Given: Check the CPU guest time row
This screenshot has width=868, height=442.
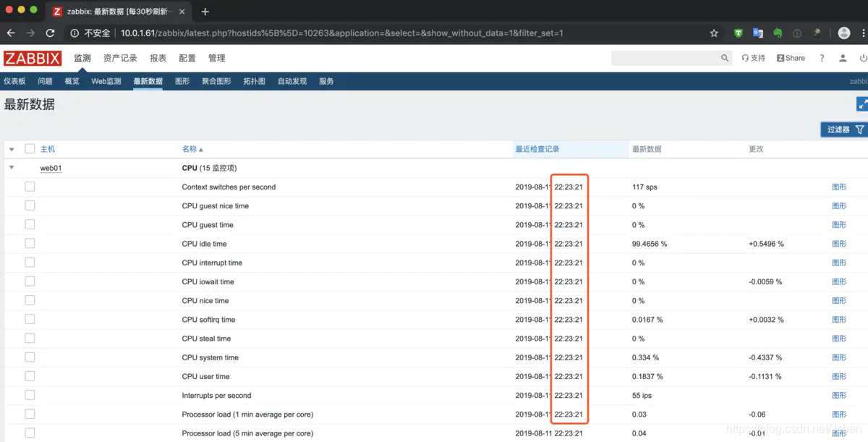Looking at the screenshot, I should tap(30, 225).
